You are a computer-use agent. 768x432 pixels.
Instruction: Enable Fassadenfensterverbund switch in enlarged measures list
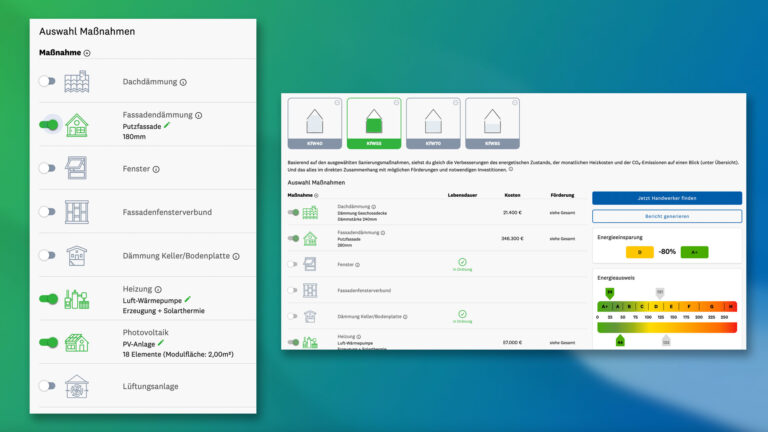(48, 212)
